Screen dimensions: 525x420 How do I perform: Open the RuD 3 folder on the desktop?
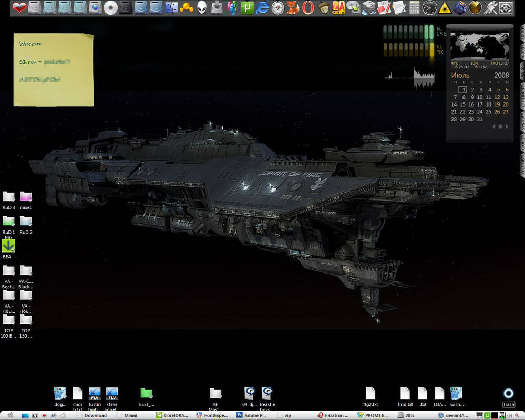coord(8,201)
